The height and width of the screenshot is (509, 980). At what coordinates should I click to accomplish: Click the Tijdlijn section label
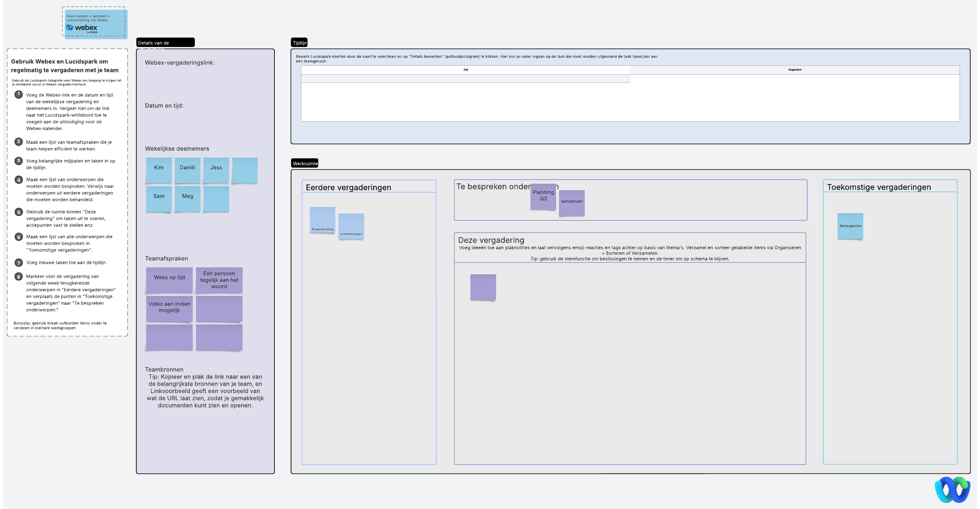click(x=299, y=42)
